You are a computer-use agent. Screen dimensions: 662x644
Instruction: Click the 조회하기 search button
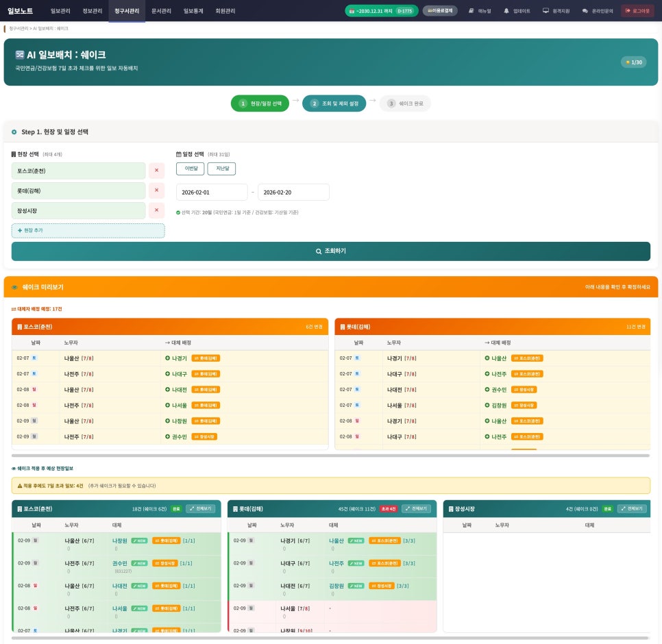[330, 251]
